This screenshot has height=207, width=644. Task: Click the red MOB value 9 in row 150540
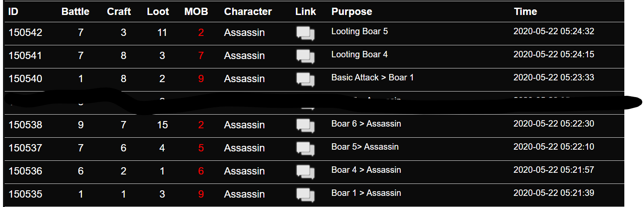(201, 79)
